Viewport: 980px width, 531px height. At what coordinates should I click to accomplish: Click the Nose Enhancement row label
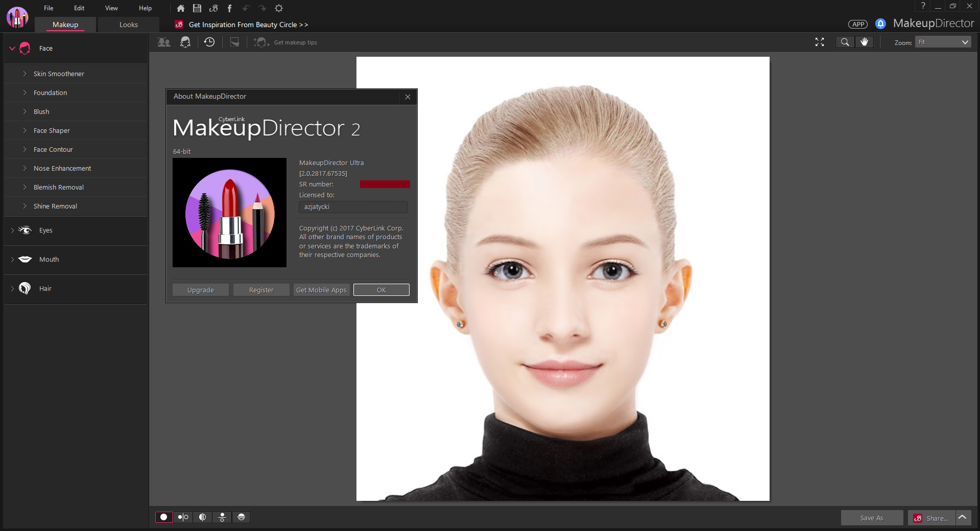tap(62, 168)
